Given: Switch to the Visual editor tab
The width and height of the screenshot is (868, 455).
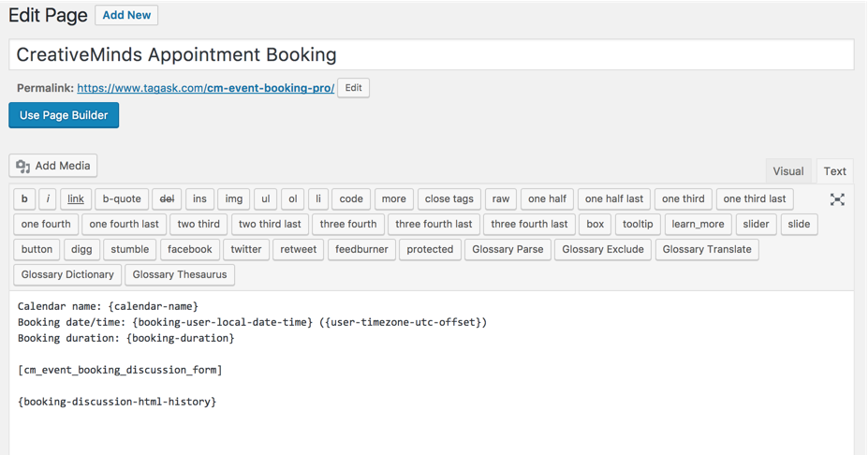Looking at the screenshot, I should point(788,171).
